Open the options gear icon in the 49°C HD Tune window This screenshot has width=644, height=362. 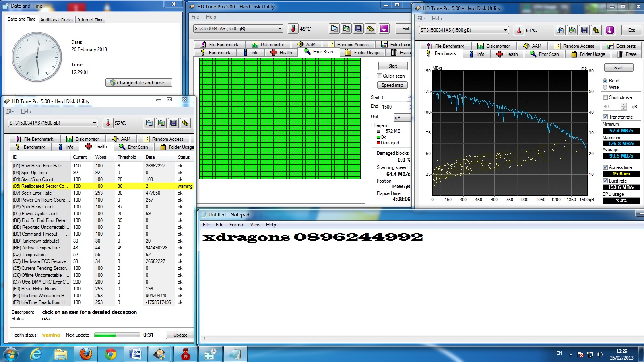pyautogui.click(x=371, y=29)
